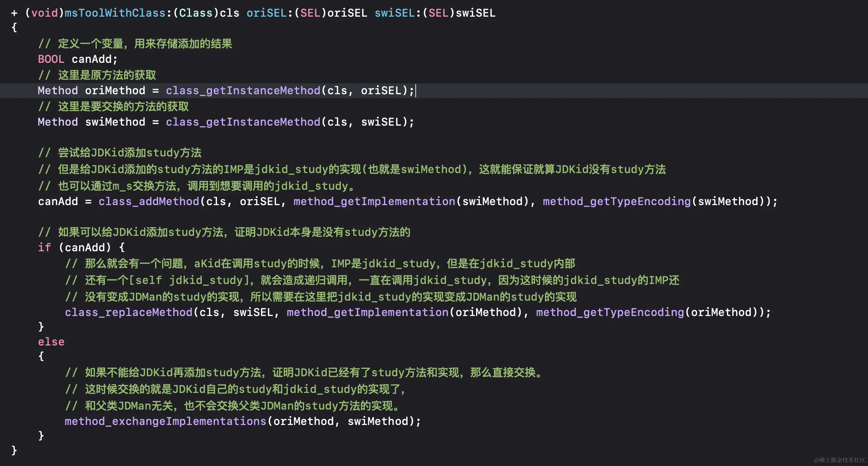868x466 pixels.
Task: Click the first class_getInstanceMethod call
Action: click(243, 90)
